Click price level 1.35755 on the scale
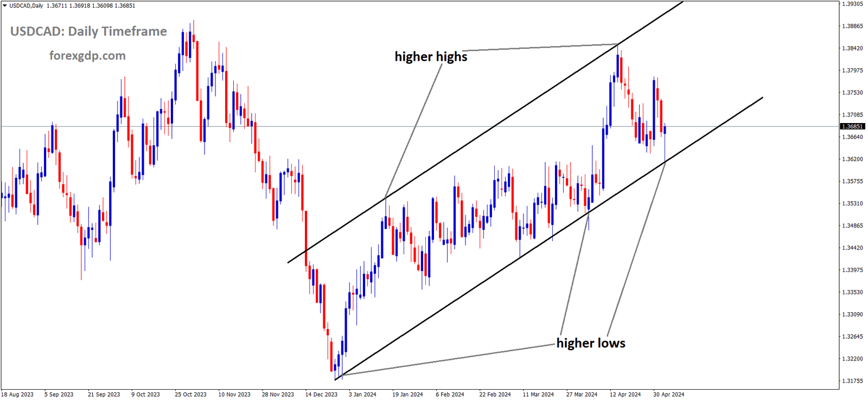 (852, 182)
